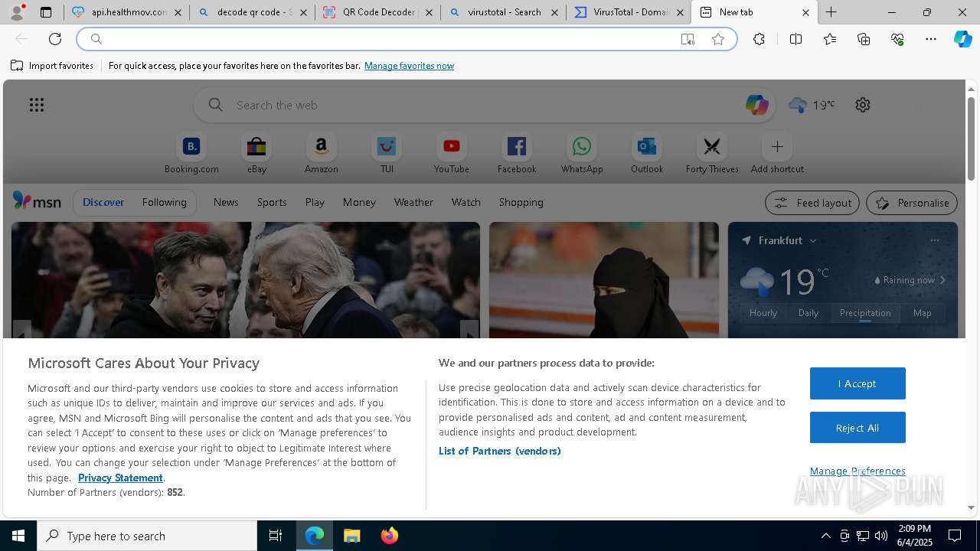Switch to decode qr code tab
Screen dimensions: 980x551
(253, 12)
